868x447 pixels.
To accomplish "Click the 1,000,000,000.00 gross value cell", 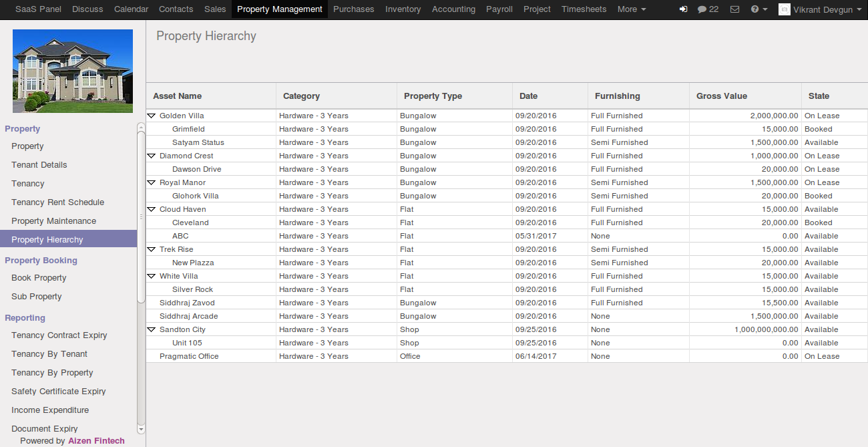I will (745, 329).
